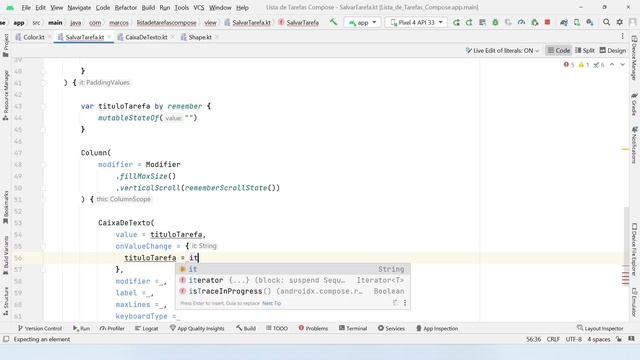Switch to the Color.kt tab

coord(33,37)
